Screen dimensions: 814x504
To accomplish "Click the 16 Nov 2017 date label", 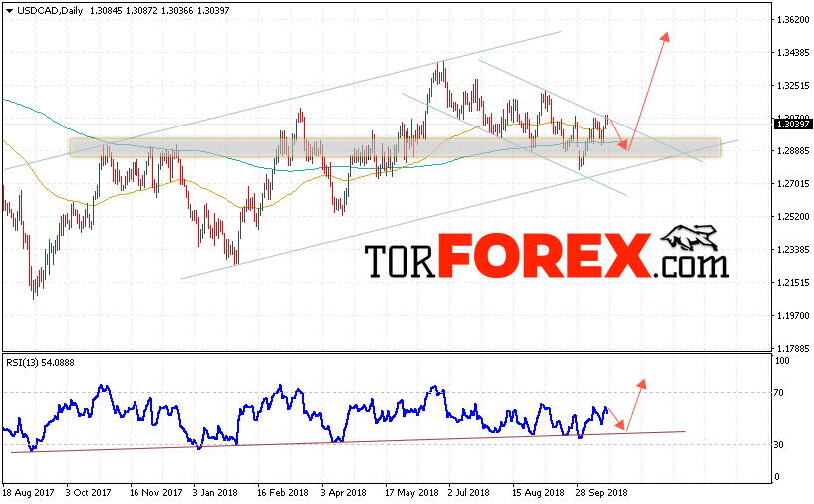I will (x=155, y=493).
